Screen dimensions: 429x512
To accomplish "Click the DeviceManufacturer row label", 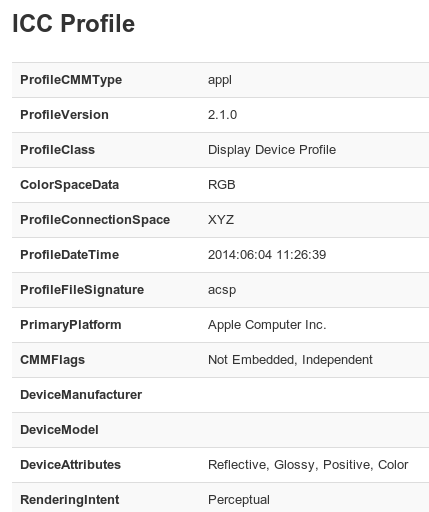I will pos(81,395).
